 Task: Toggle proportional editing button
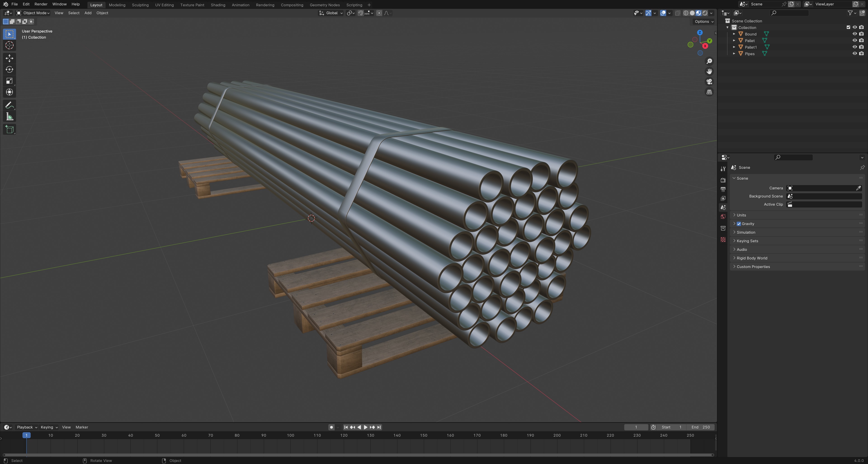[x=379, y=13]
